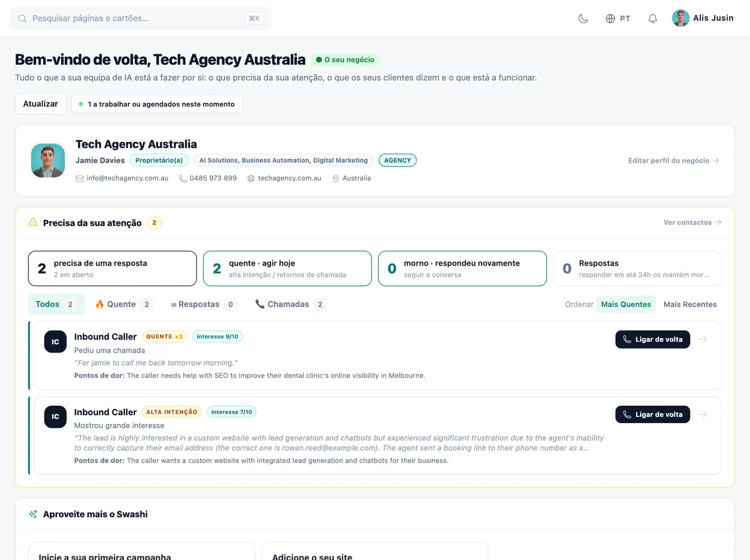Focus the Pesquisar páginas e cartões search field
750x560 pixels.
[x=140, y=18]
